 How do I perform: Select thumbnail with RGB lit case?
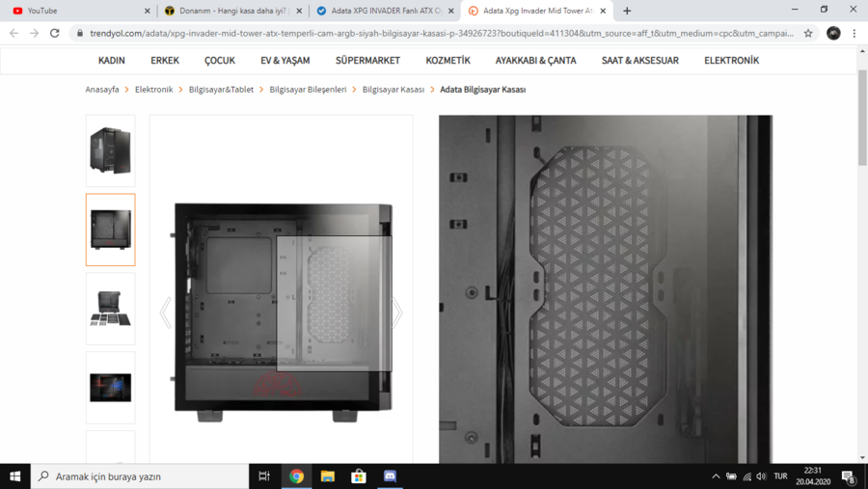110,387
